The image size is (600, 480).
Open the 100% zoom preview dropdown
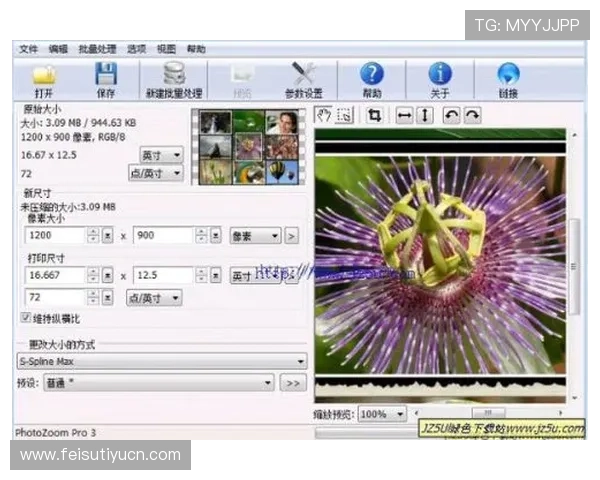[382, 414]
